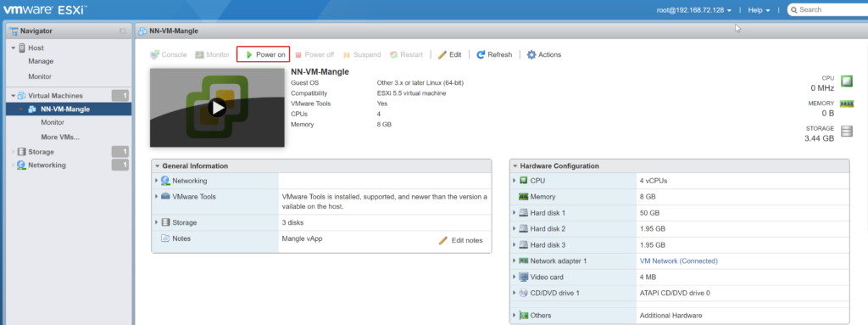Collapse the Virtual Machines tree node
Viewport: 868px width, 325px height.
[x=14, y=96]
